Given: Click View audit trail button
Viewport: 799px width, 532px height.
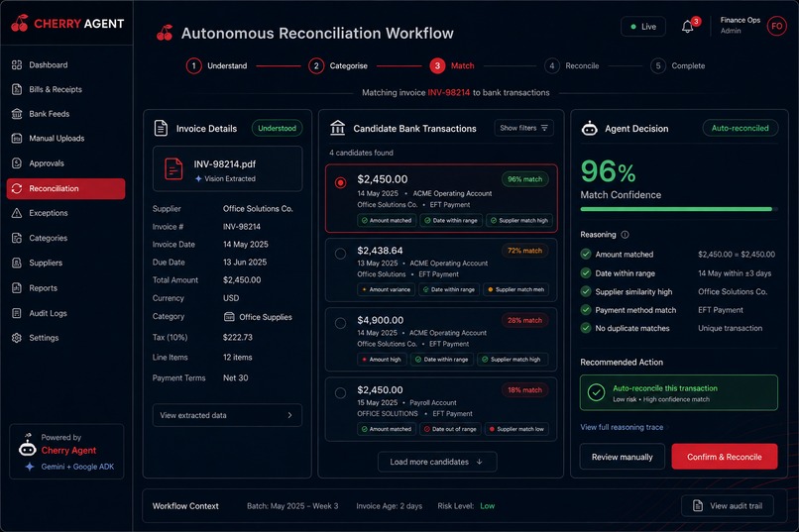Looking at the screenshot, I should tap(728, 505).
